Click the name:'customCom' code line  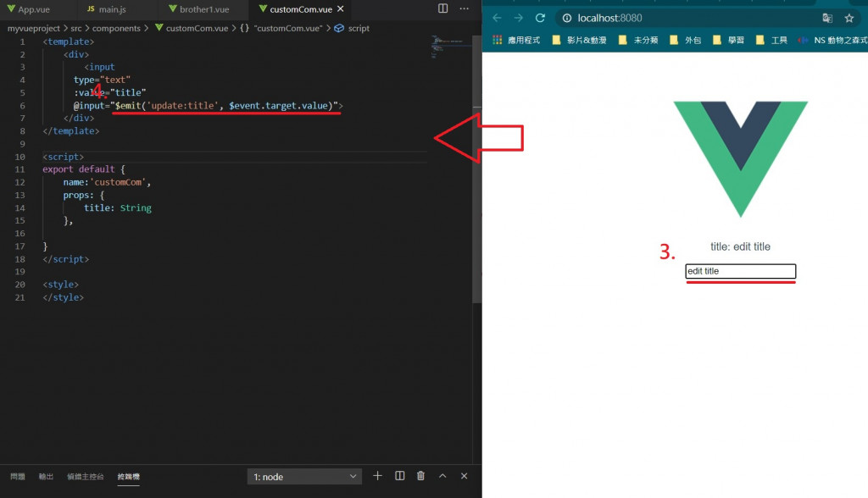pos(107,182)
